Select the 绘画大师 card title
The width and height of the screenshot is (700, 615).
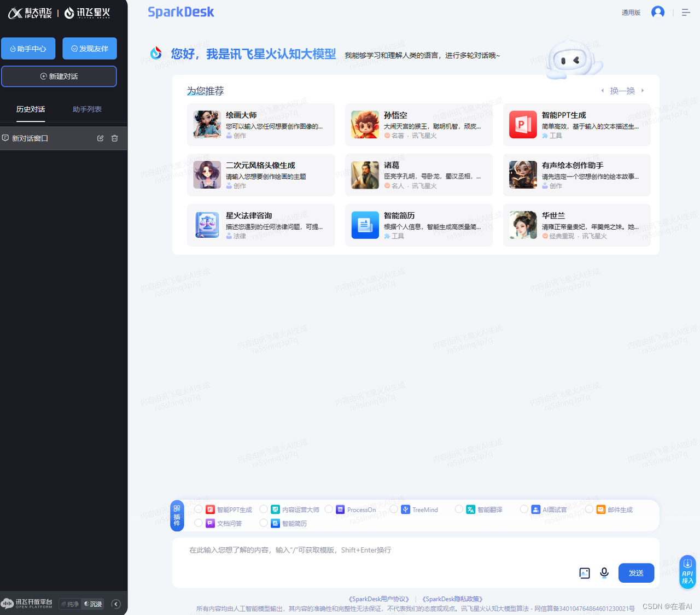click(241, 115)
